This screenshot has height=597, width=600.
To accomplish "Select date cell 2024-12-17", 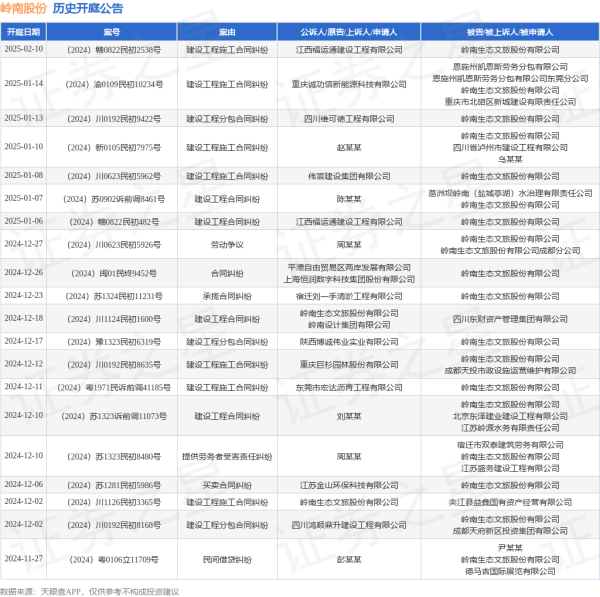I will click(x=24, y=341).
